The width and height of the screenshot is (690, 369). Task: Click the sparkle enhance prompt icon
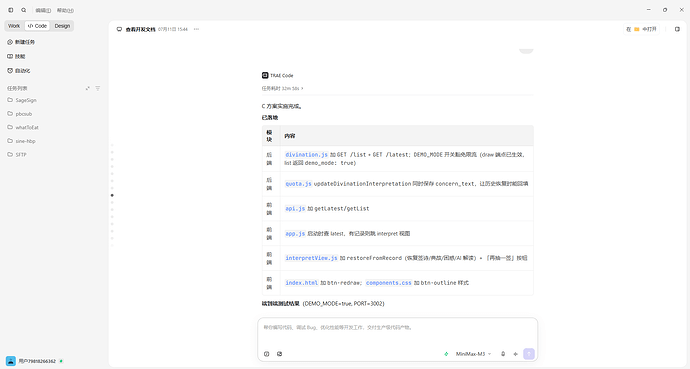click(x=516, y=354)
